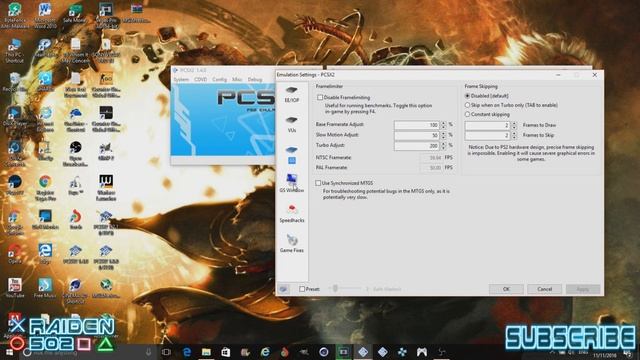Viewport: 640px width, 360px height.
Task: Click the small icon button left of Preset
Action: pyautogui.click(x=284, y=289)
